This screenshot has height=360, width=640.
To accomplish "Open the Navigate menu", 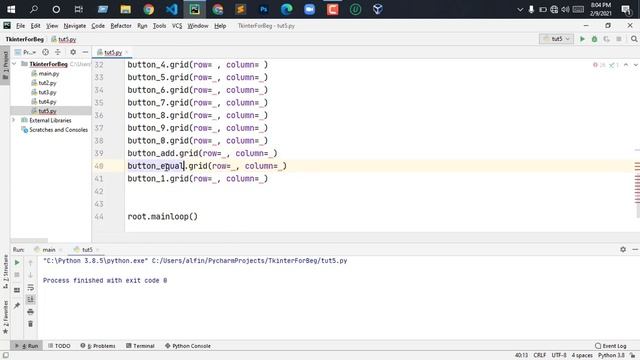I will coord(75,26).
